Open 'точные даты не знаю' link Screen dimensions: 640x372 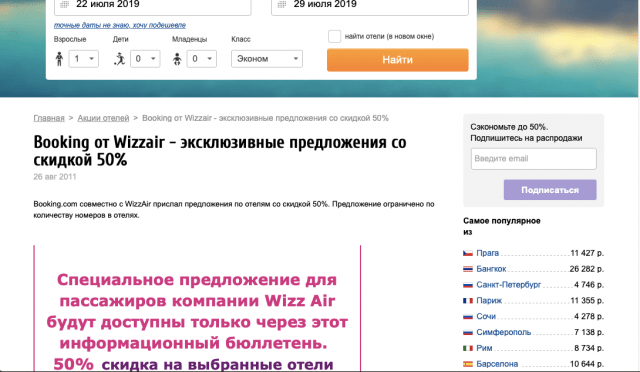coord(120,25)
